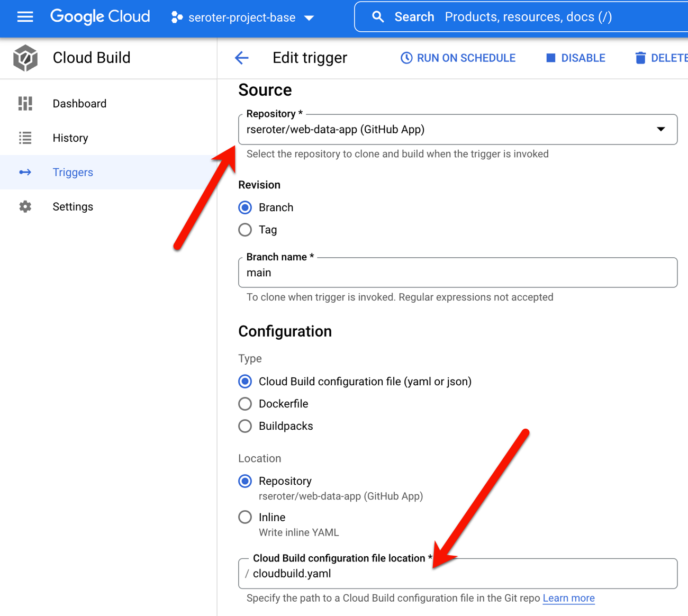Click the Branch name input field
The image size is (688, 616).
point(457,273)
